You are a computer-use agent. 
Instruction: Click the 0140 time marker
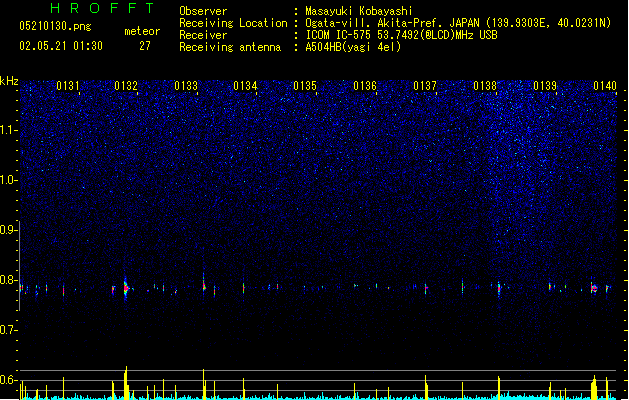pyautogui.click(x=605, y=86)
